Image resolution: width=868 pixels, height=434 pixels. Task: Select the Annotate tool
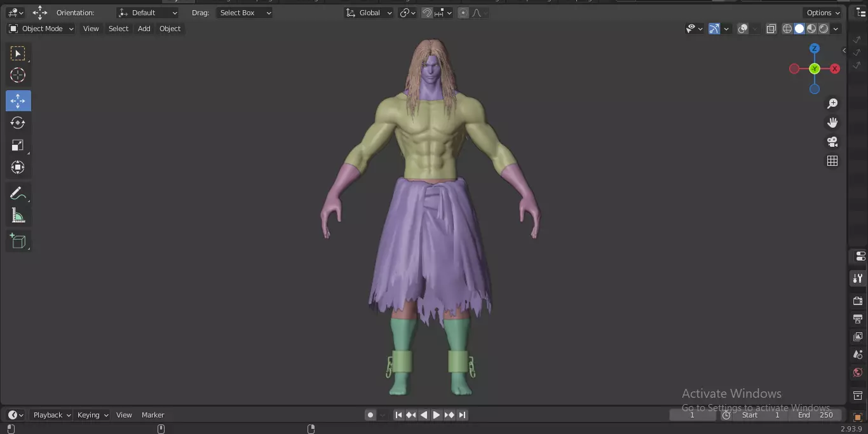18,193
